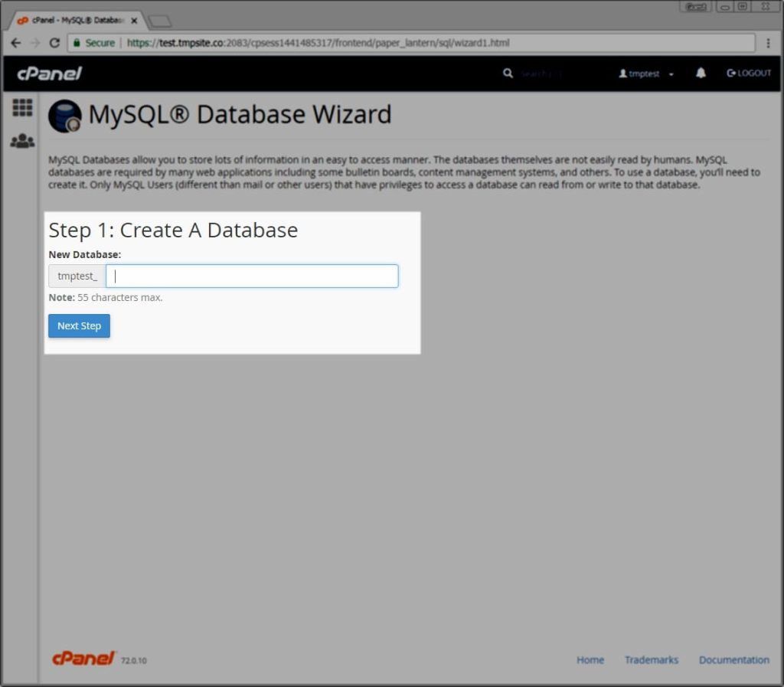Click the footer cPanel logo
This screenshot has height=687, width=784.
tap(83, 659)
